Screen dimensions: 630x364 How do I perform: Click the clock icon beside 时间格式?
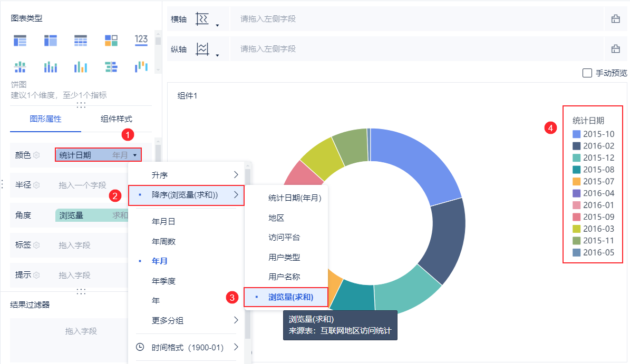point(140,347)
